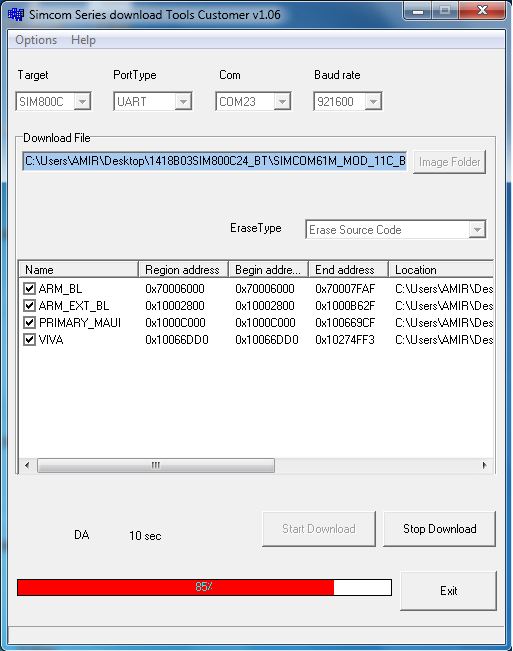The height and width of the screenshot is (651, 513).
Task: Expand the Com COM23 dropdown
Action: click(282, 101)
